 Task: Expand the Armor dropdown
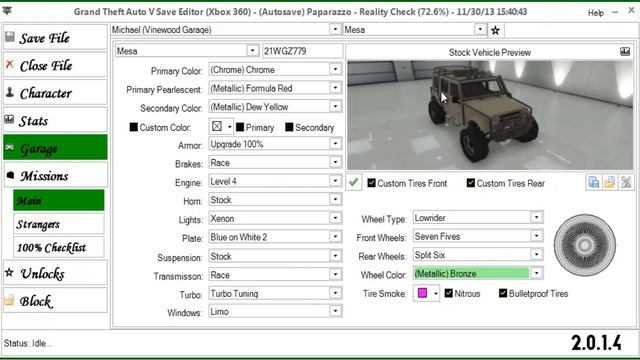click(335, 144)
